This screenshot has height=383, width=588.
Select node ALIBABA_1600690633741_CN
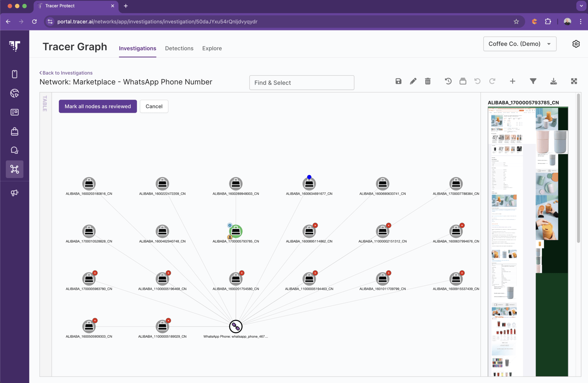point(383,184)
